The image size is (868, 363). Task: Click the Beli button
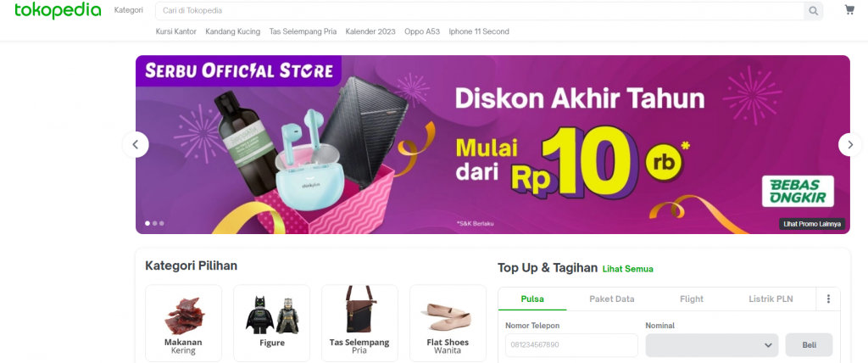809,344
